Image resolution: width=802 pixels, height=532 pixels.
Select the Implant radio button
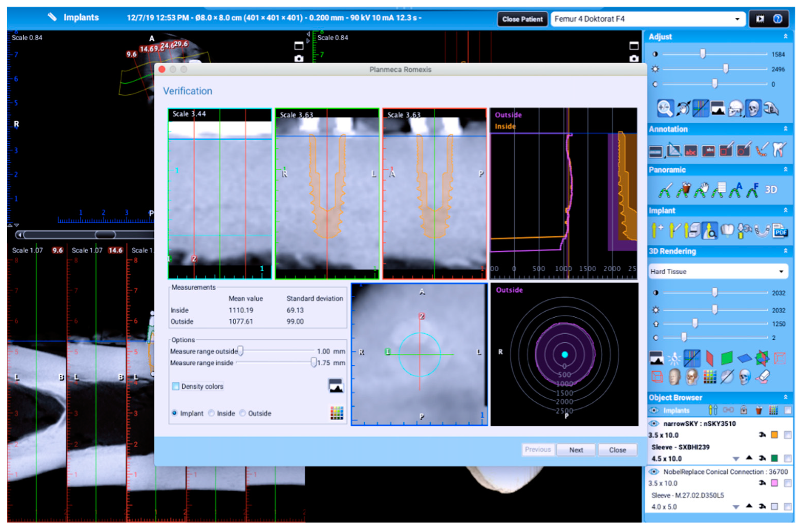pos(174,413)
